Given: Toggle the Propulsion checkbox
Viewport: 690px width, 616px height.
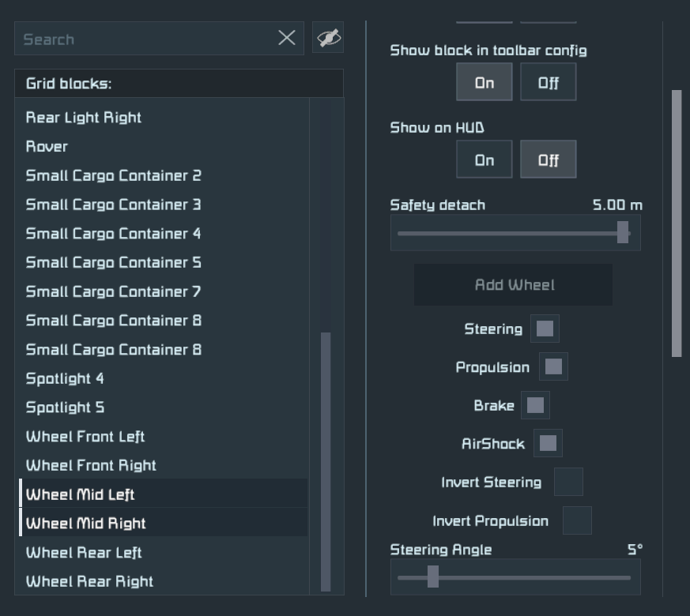Looking at the screenshot, I should tap(553, 367).
